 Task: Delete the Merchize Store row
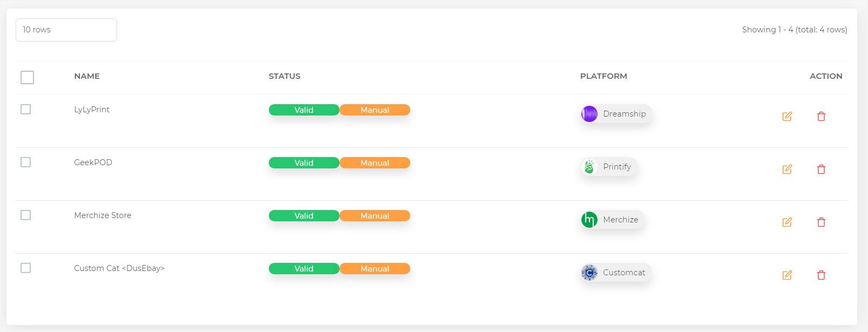coord(821,222)
